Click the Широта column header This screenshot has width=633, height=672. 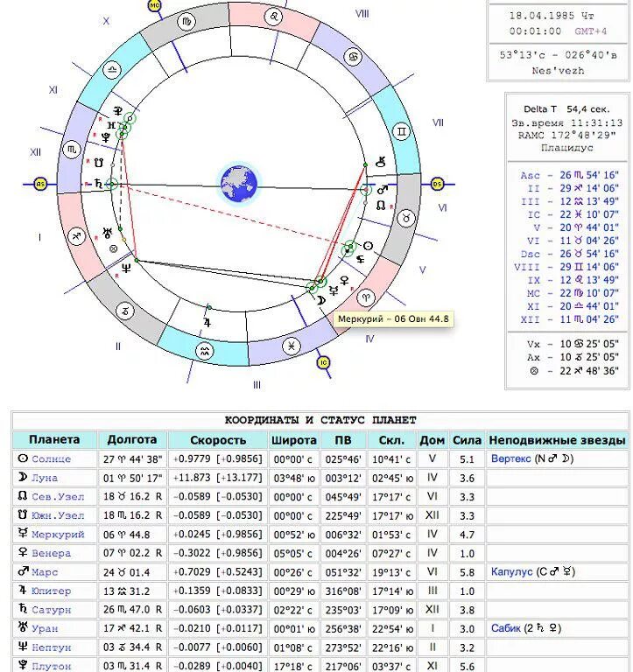coord(294,440)
